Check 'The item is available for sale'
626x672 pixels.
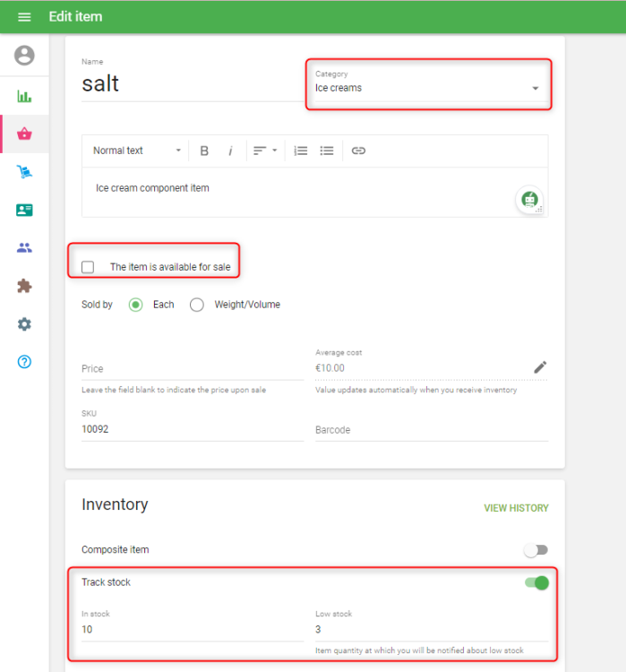tap(88, 267)
